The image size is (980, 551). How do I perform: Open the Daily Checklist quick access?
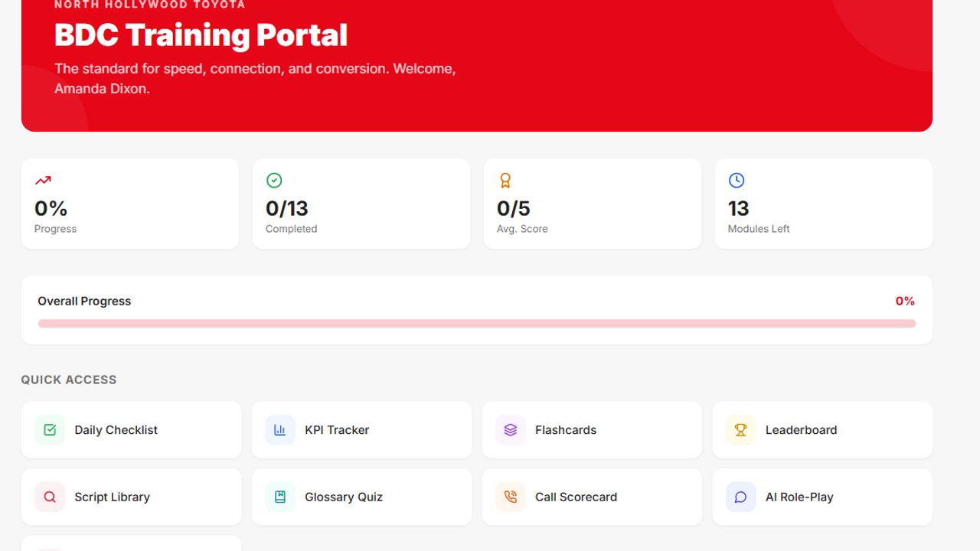(x=131, y=430)
